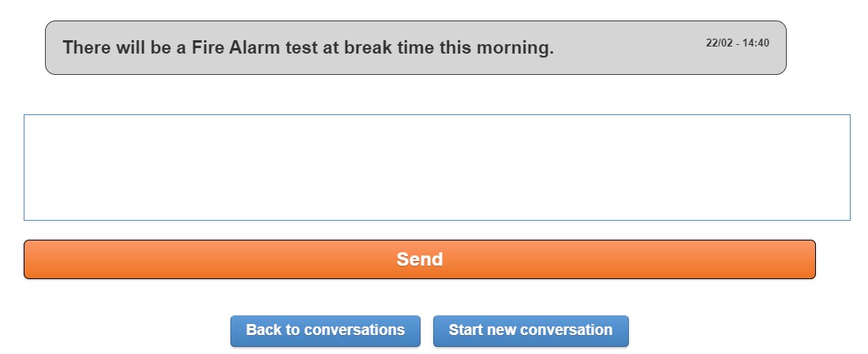The image size is (868, 354).
Task: Begin another conversation via bottom button
Action: 530,330
